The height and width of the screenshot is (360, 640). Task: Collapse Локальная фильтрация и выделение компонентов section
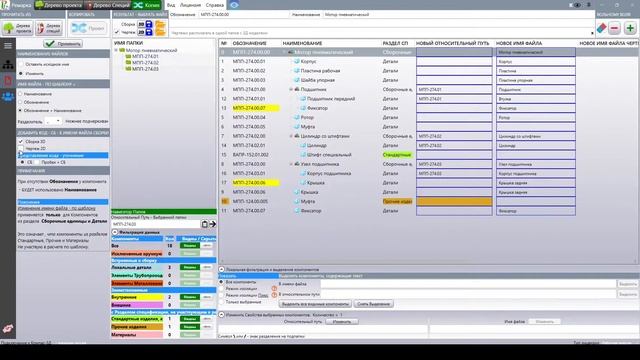click(x=222, y=269)
